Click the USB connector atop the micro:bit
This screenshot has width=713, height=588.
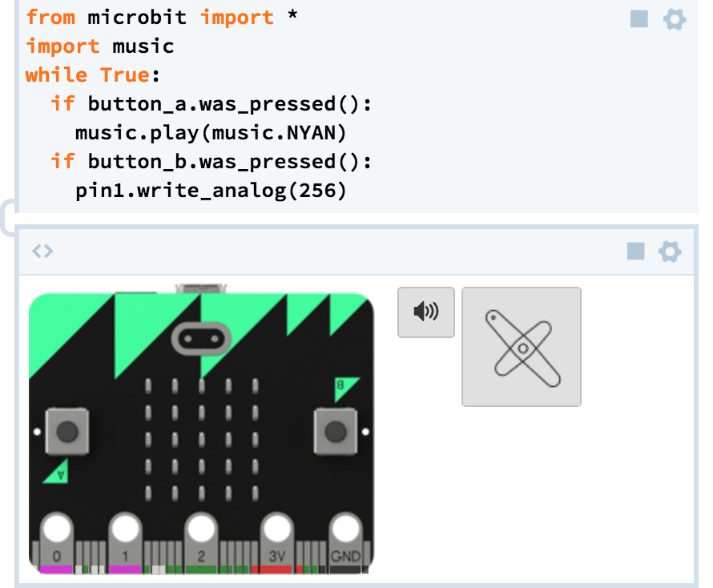tap(200, 288)
